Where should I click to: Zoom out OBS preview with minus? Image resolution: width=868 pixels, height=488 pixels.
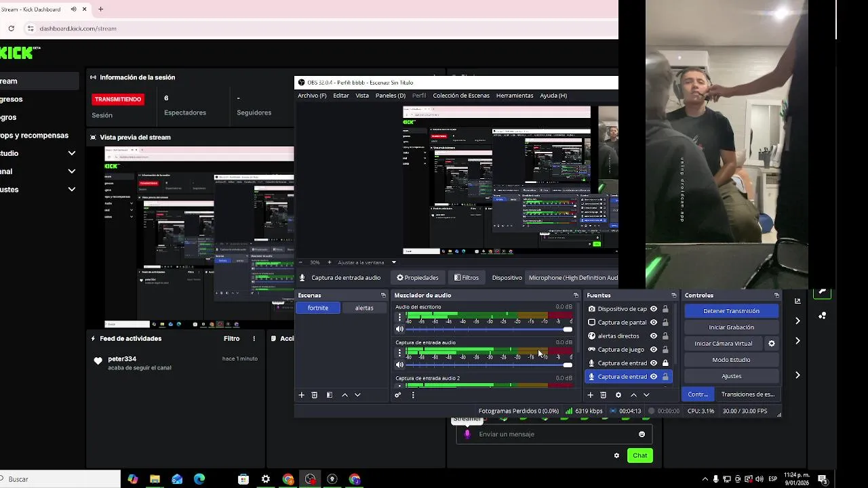click(x=300, y=262)
